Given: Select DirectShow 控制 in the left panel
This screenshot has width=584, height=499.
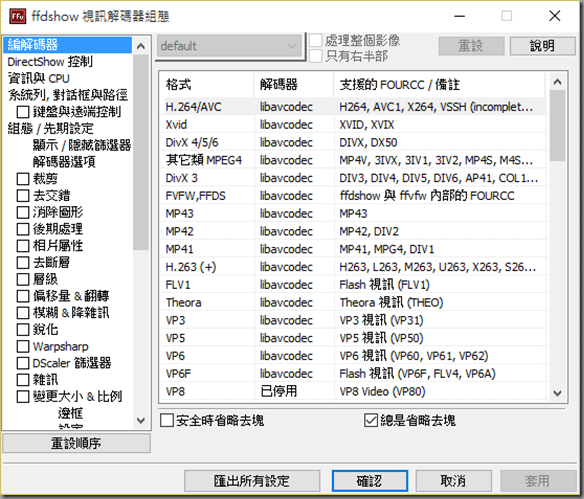Looking at the screenshot, I should [50, 61].
